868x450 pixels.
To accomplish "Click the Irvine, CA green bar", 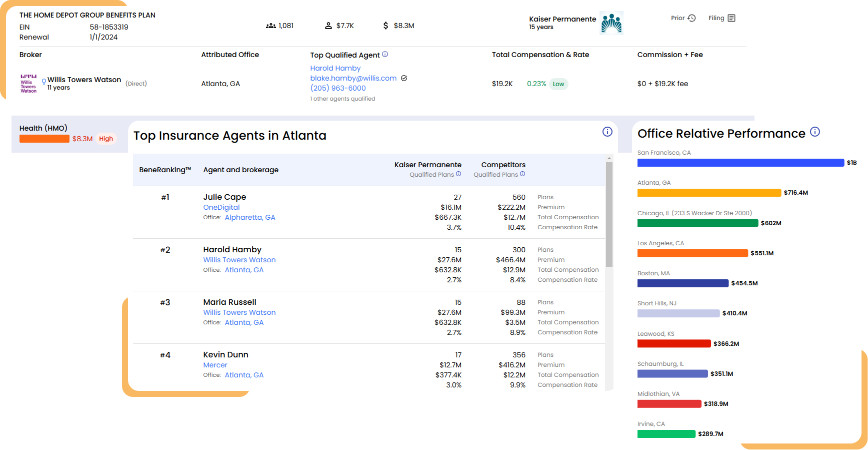I will click(x=666, y=434).
